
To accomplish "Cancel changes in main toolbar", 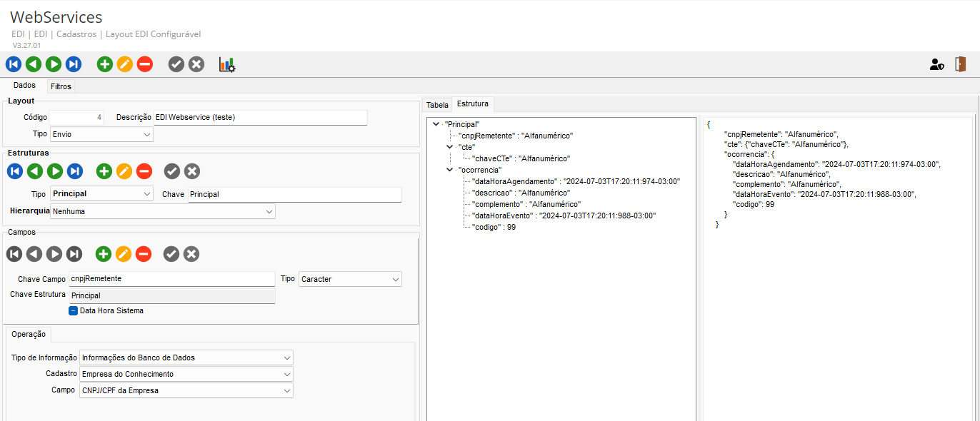I will click(x=196, y=64).
